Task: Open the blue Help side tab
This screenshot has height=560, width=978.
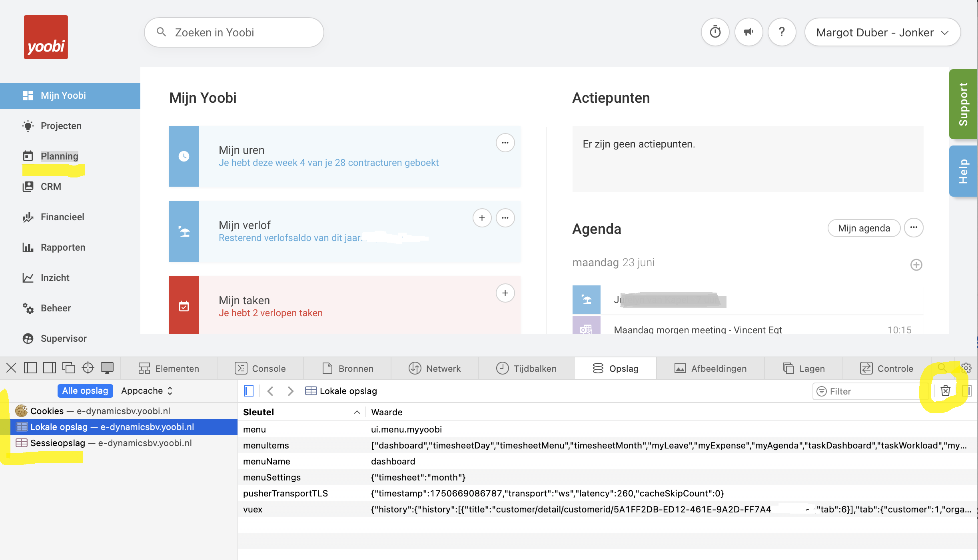Action: tap(963, 171)
